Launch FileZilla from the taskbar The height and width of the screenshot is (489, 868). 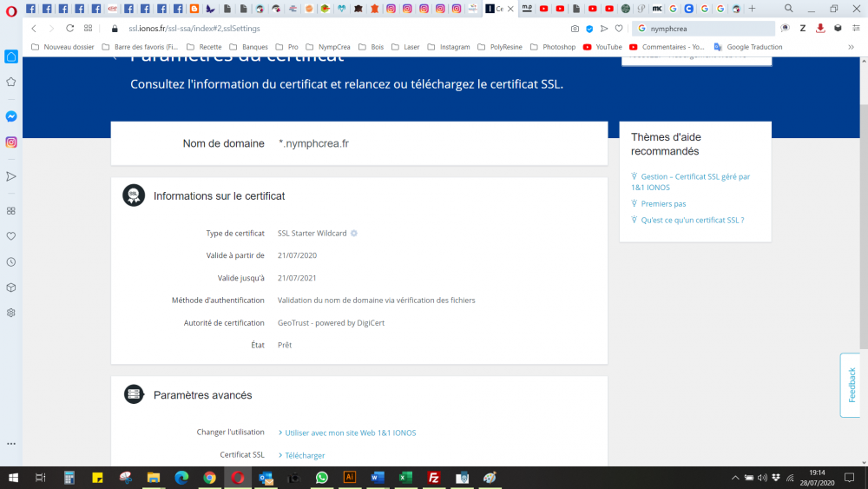434,478
